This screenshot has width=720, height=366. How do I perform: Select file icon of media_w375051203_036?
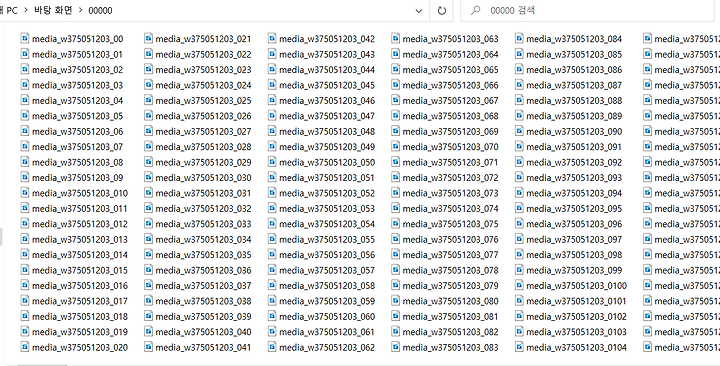[x=148, y=270]
